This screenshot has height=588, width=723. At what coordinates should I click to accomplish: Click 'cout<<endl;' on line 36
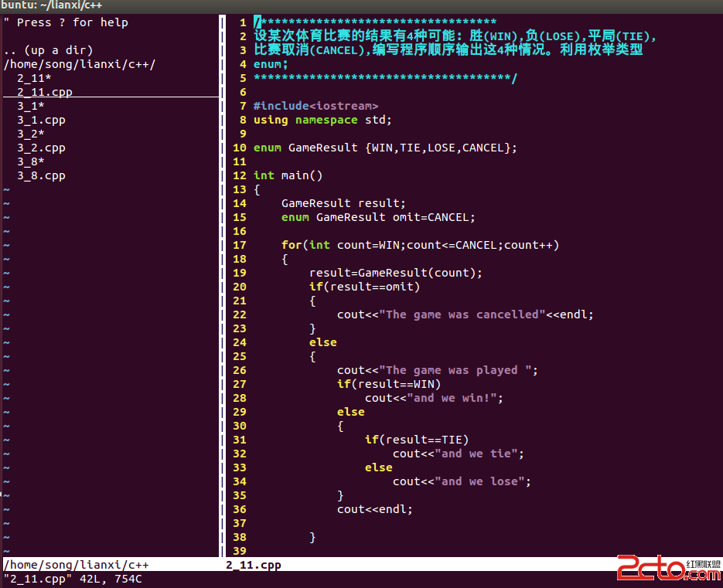coord(374,509)
